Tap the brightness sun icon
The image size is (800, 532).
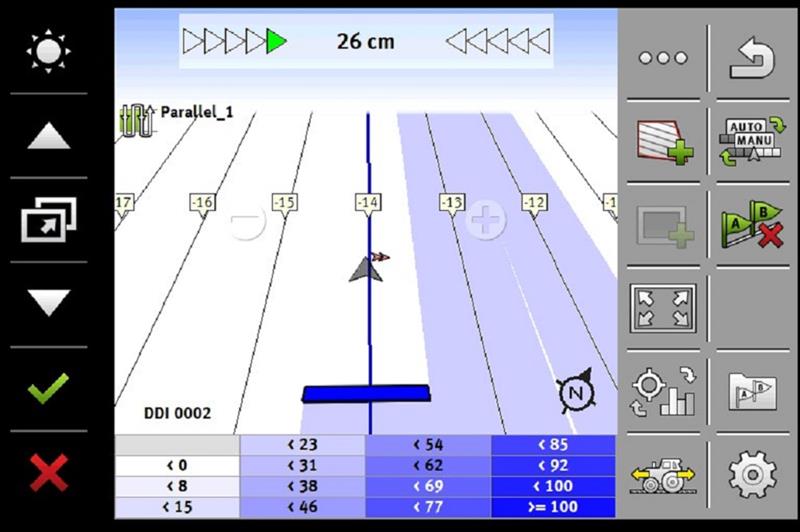pyautogui.click(x=48, y=50)
